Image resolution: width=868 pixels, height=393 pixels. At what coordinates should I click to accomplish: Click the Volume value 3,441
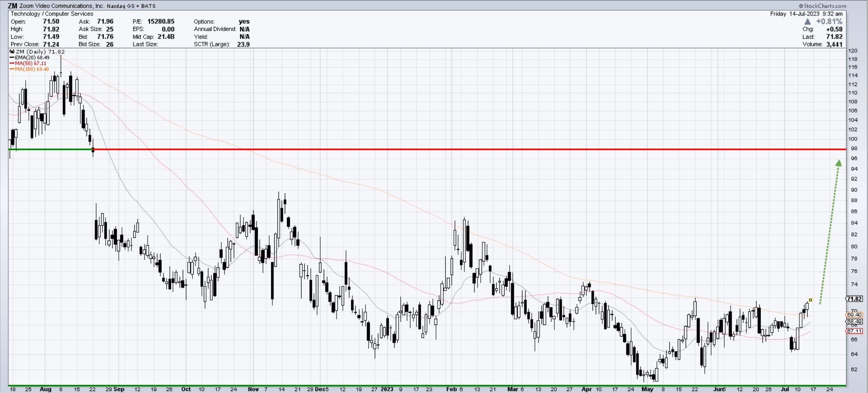(x=834, y=44)
